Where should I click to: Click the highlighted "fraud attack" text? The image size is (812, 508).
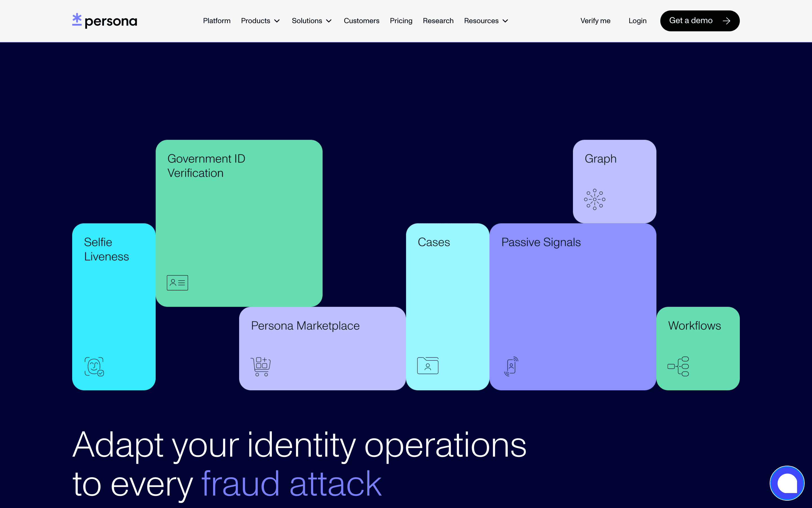tap(291, 483)
